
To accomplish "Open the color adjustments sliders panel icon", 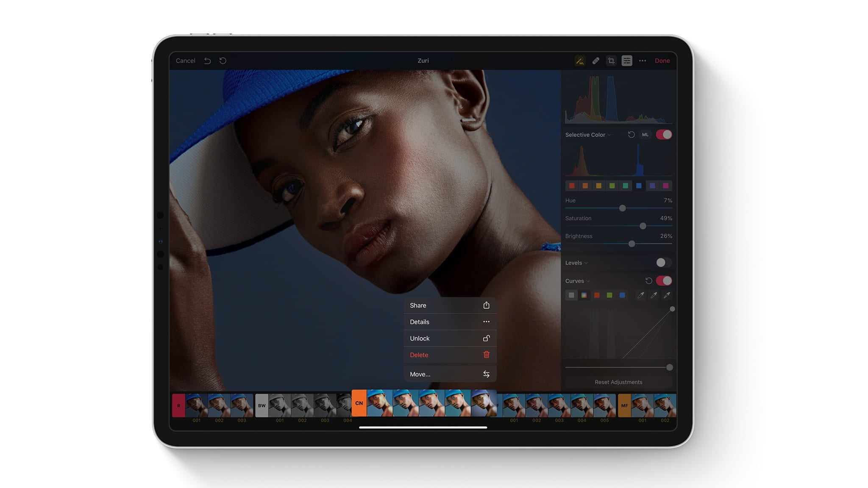I will 627,61.
